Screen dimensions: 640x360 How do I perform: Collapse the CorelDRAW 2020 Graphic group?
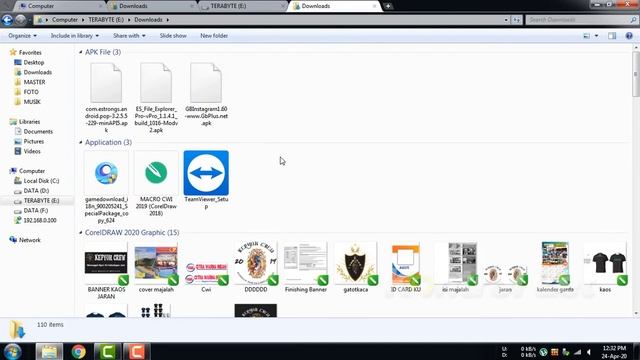point(80,233)
